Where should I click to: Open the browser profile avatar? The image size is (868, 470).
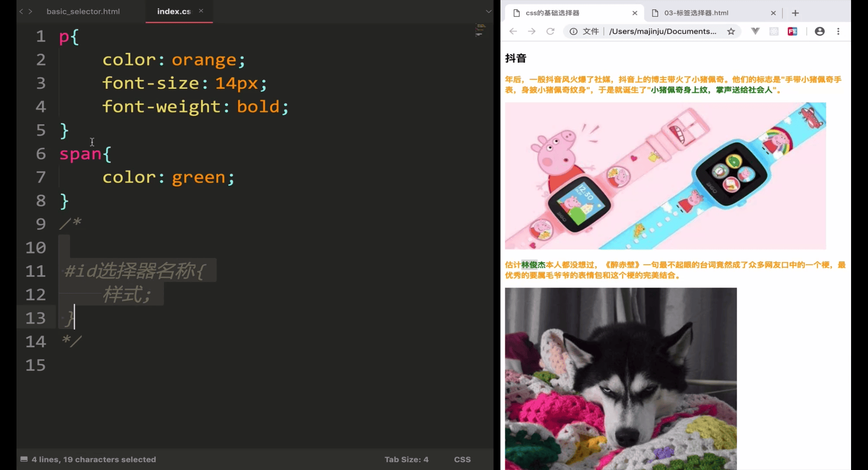820,31
